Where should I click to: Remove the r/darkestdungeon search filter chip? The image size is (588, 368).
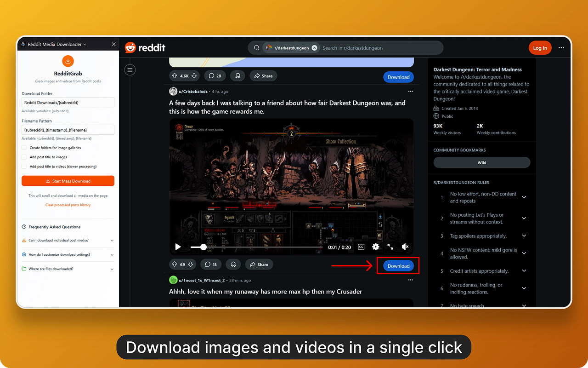[314, 48]
